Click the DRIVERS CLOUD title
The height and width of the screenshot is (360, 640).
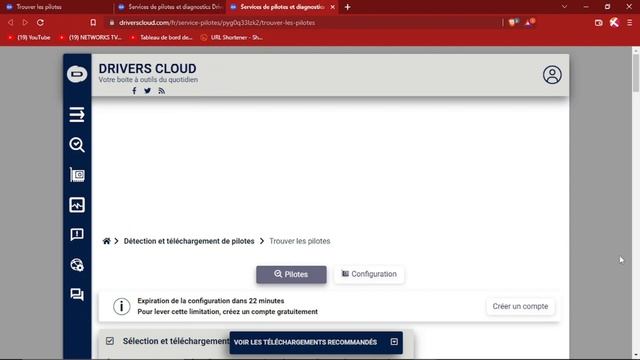(x=147, y=69)
